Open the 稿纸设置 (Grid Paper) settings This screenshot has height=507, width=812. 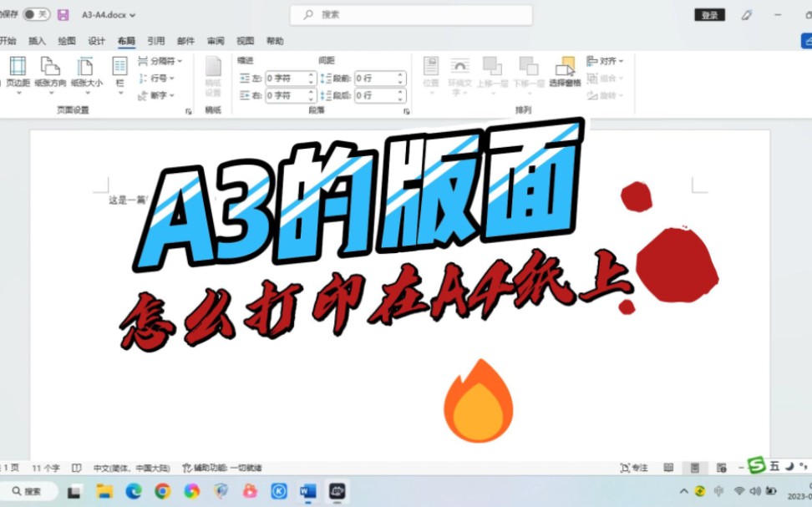213,75
